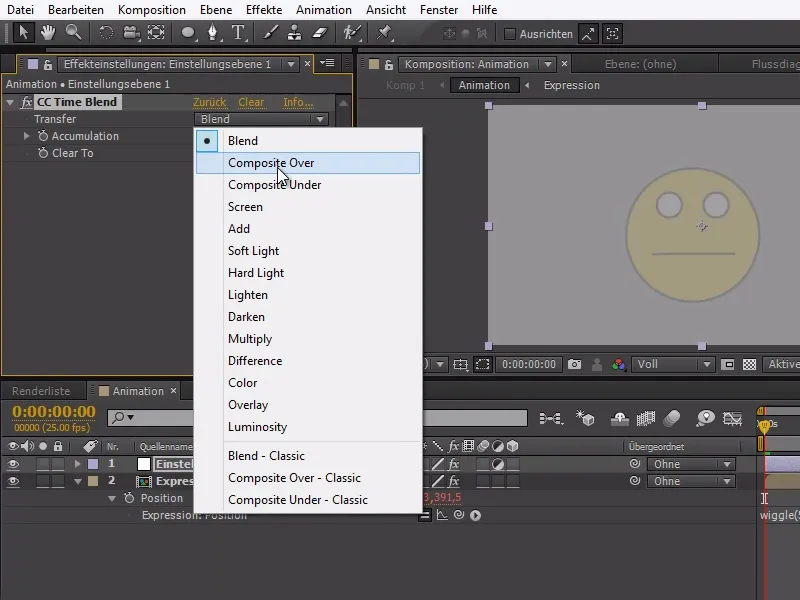Viewport: 800px width, 600px height.
Task: Click the Clear link in CC Time Blend
Action: click(251, 103)
